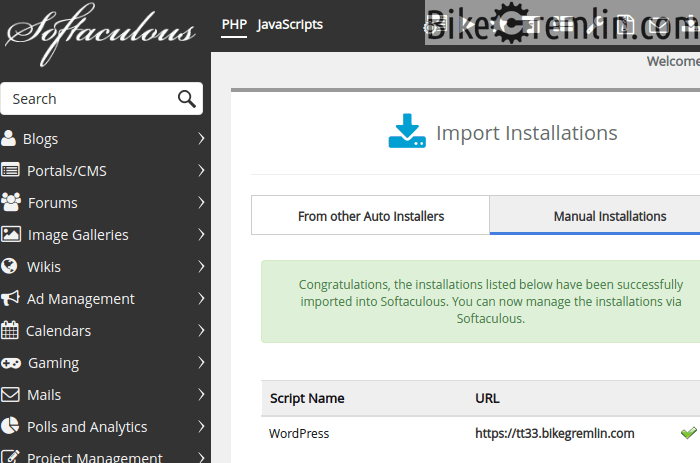Expand the Blogs category chevron
Image resolution: width=700 pixels, height=463 pixels.
(x=201, y=138)
